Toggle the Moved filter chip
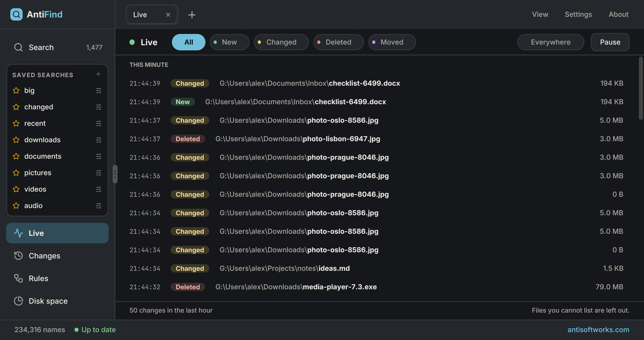Viewport: 644px width, 340px height. point(392,42)
